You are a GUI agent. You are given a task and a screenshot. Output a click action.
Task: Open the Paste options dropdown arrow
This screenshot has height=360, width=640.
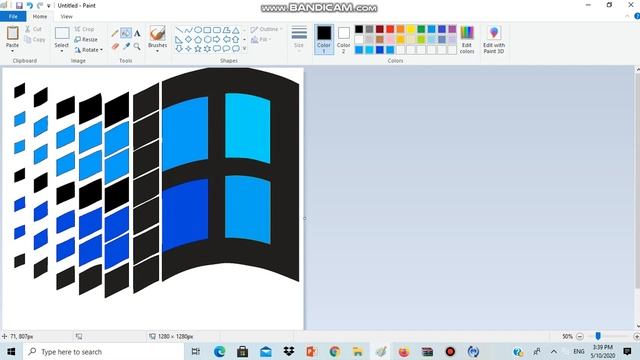(12, 51)
